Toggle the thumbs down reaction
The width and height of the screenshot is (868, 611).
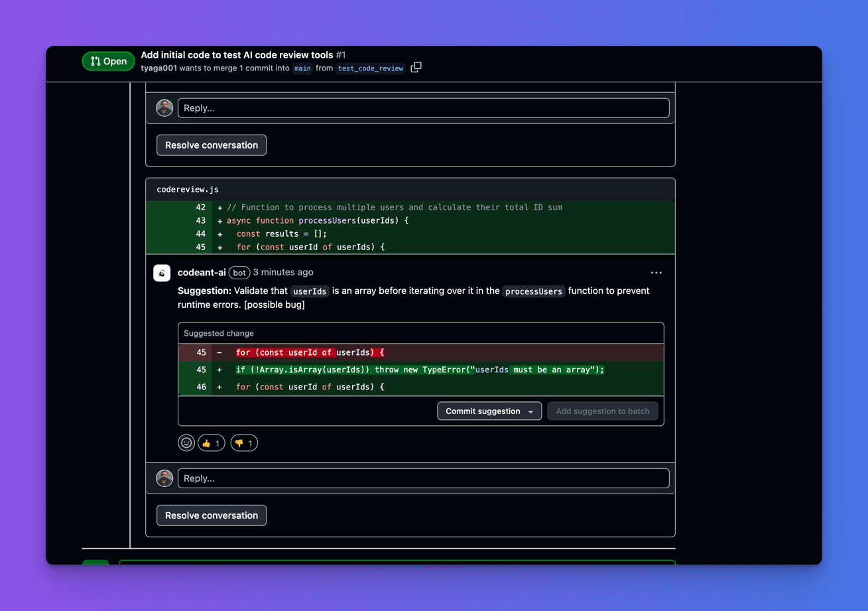[244, 443]
